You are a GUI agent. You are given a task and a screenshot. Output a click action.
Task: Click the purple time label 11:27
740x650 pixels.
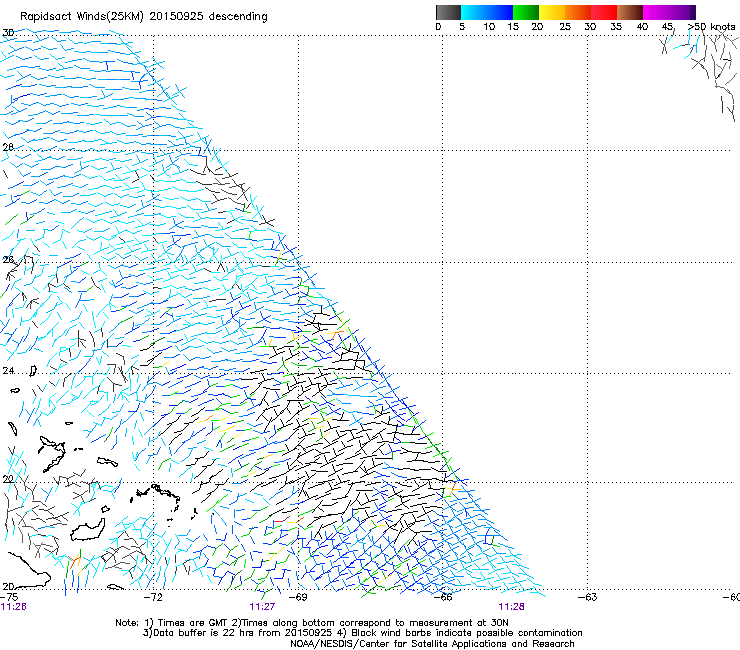[262, 607]
